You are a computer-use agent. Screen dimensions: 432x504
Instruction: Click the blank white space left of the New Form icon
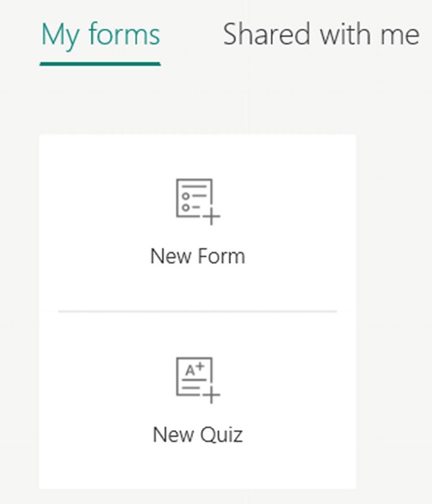107,201
